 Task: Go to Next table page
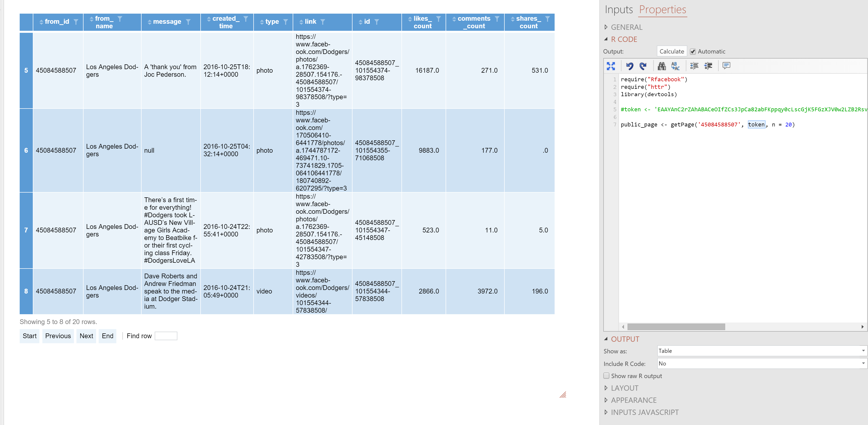point(86,336)
